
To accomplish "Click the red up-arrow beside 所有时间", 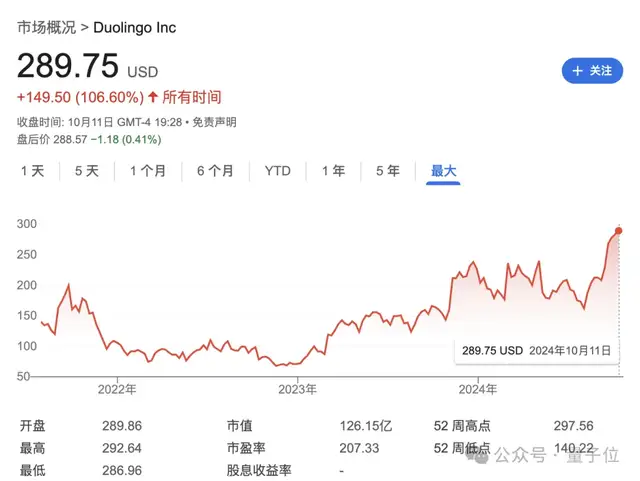I will (x=153, y=97).
